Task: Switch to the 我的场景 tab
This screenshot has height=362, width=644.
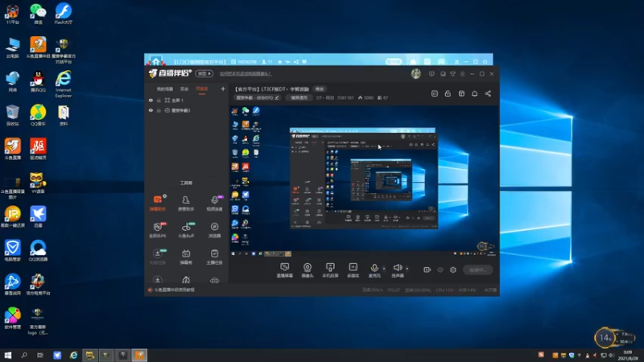Action: tap(165, 88)
